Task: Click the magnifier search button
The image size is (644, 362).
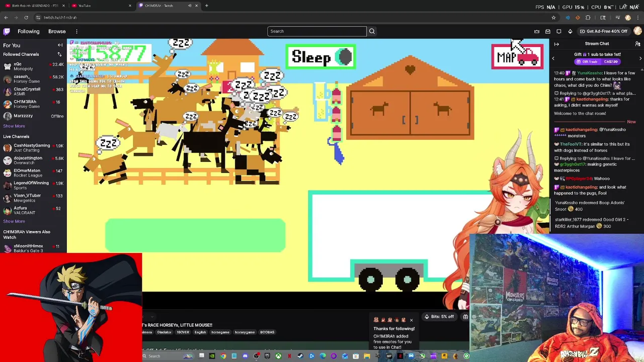Action: click(372, 31)
